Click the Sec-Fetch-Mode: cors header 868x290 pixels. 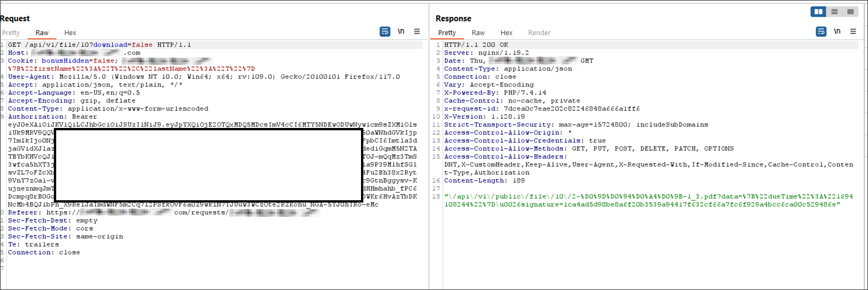point(51,228)
